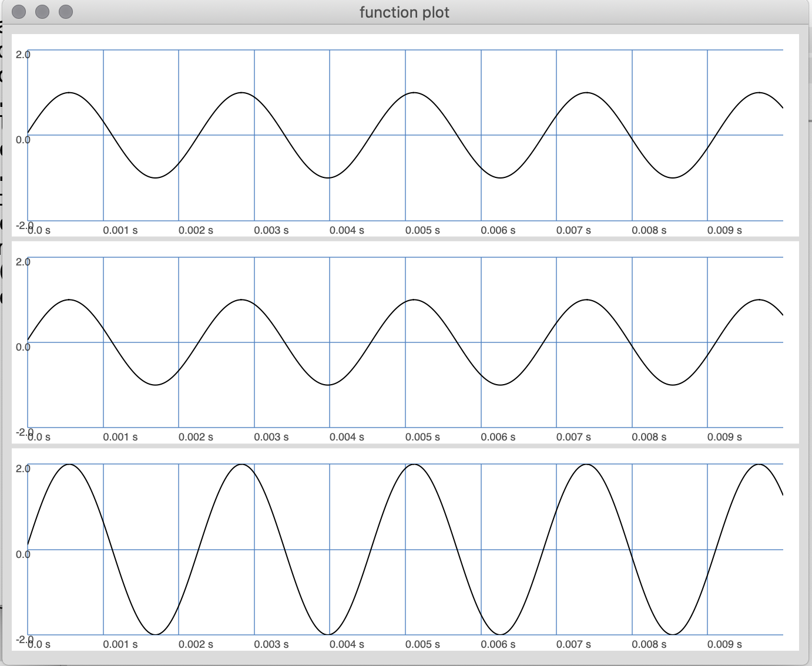Click the close button of function plot window

tap(19, 12)
